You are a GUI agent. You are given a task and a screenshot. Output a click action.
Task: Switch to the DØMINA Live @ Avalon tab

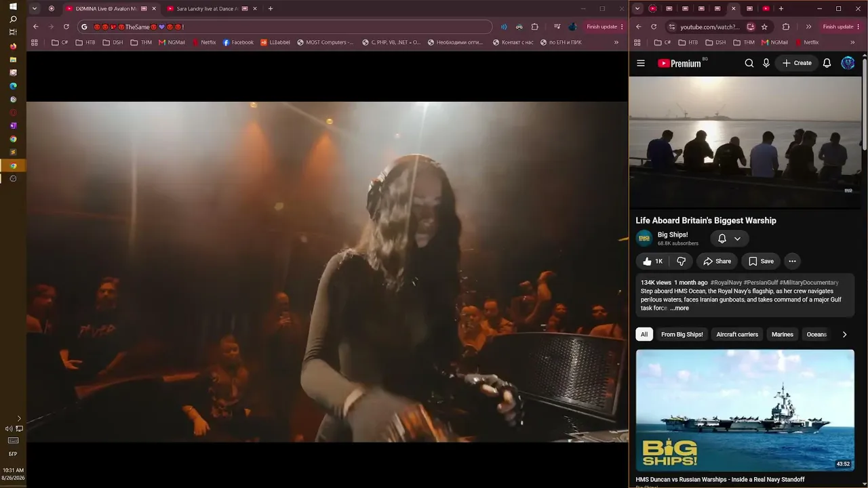coord(106,9)
